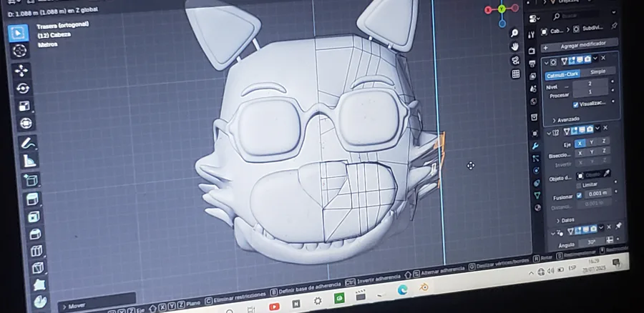
Task: Open the Material properties tab
Action: pyautogui.click(x=537, y=207)
